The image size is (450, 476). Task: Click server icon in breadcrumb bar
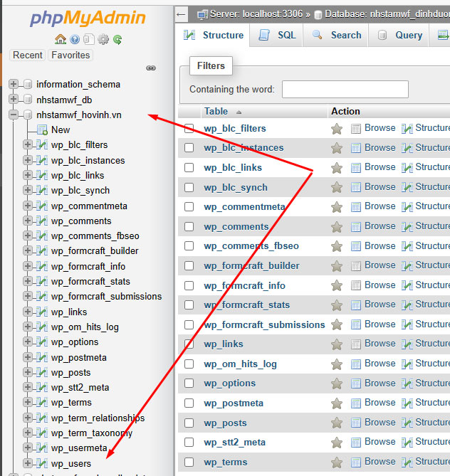click(202, 14)
